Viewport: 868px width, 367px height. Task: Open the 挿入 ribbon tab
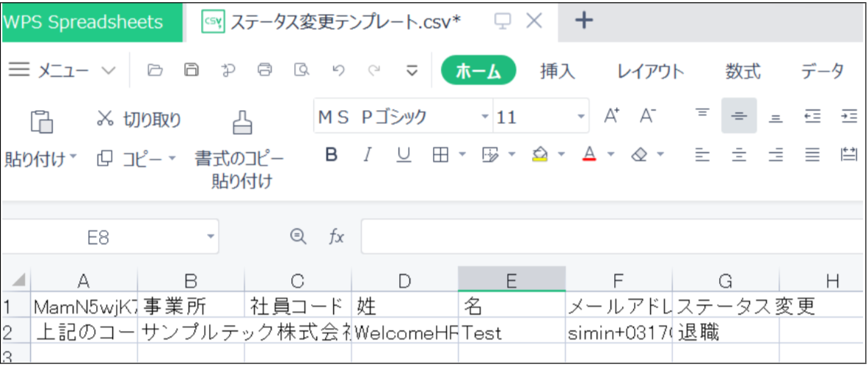tap(558, 71)
